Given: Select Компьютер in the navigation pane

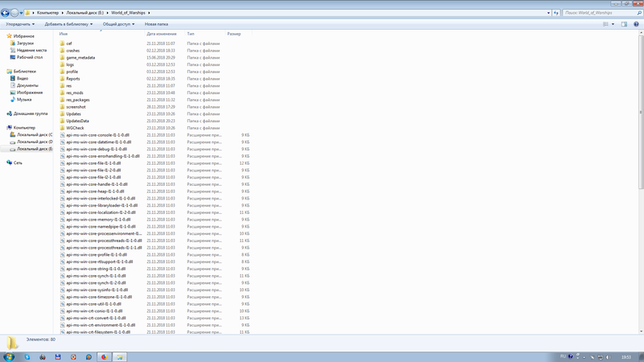Looking at the screenshot, I should [x=24, y=128].
